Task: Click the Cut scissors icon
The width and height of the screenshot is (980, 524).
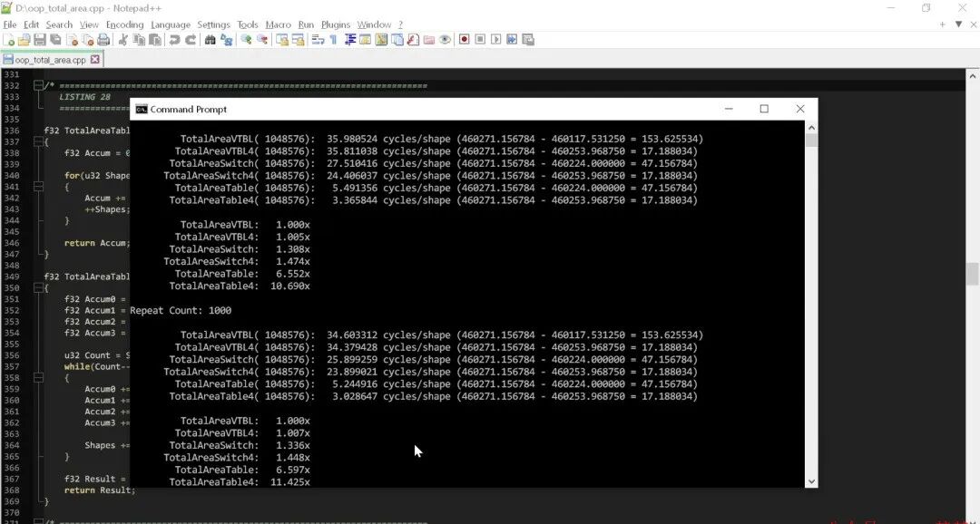Action: click(123, 39)
